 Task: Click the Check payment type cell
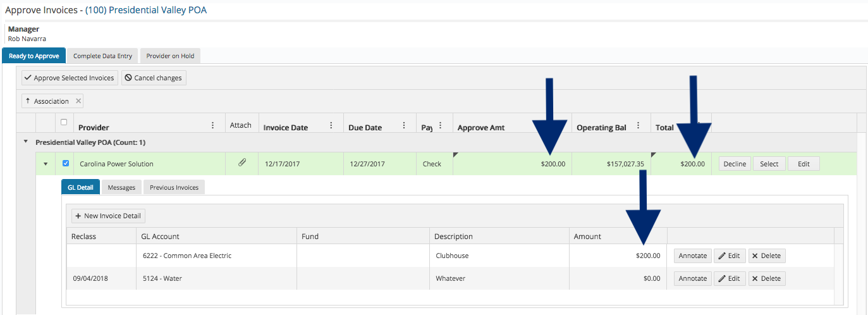pos(435,164)
